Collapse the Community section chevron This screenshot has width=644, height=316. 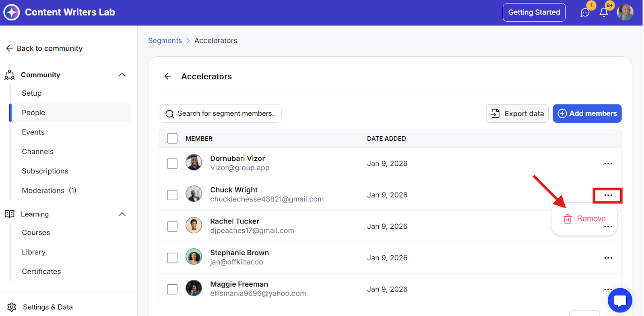[x=122, y=75]
